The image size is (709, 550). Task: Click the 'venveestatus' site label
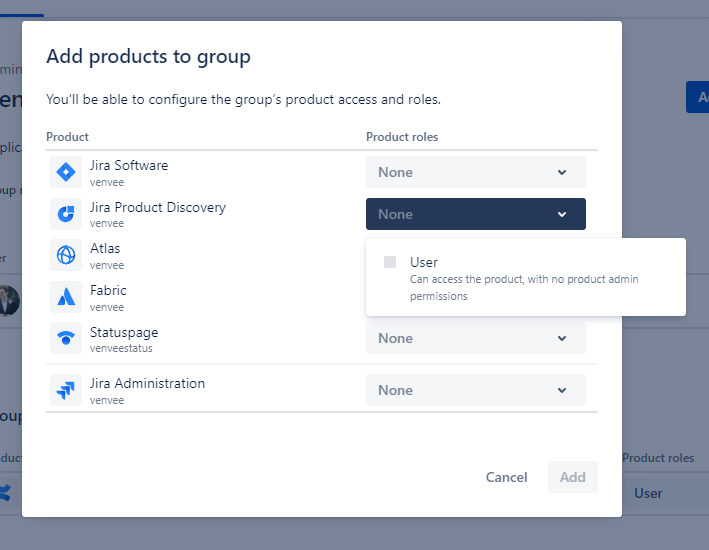(121, 348)
